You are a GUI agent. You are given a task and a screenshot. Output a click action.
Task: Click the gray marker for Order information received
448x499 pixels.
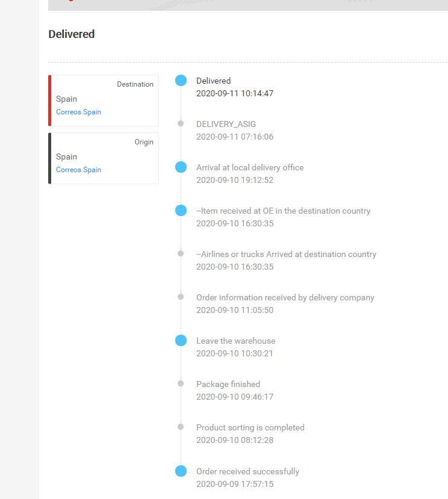coord(181,297)
